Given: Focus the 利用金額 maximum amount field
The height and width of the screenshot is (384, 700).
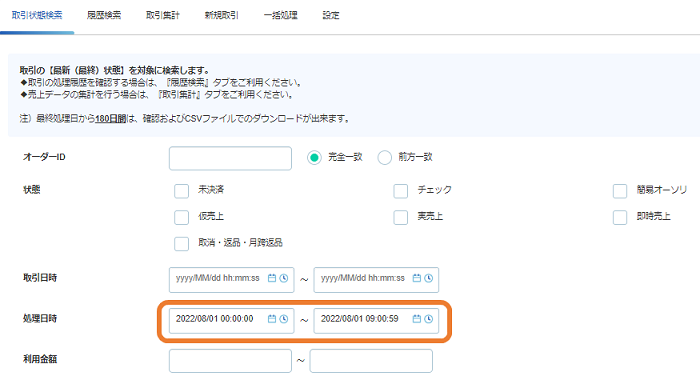Looking at the screenshot, I should (371, 361).
